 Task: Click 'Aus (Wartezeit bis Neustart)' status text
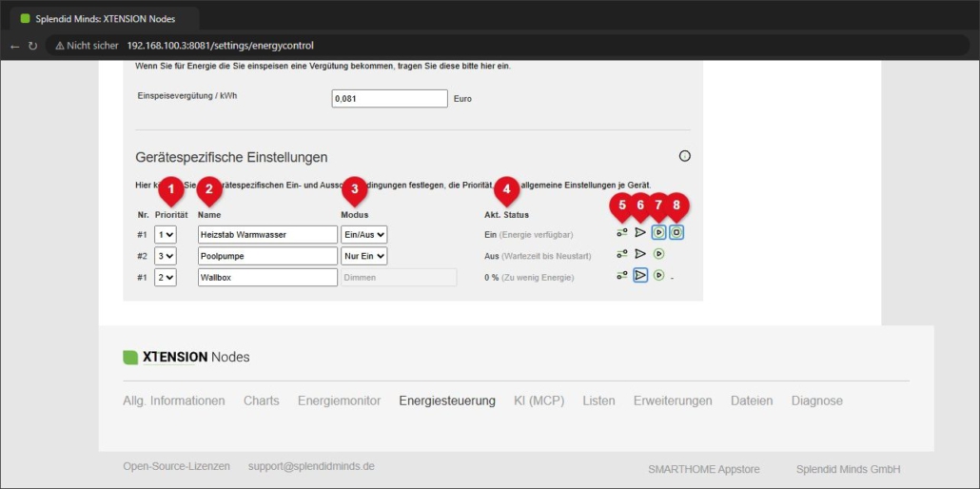(x=538, y=256)
